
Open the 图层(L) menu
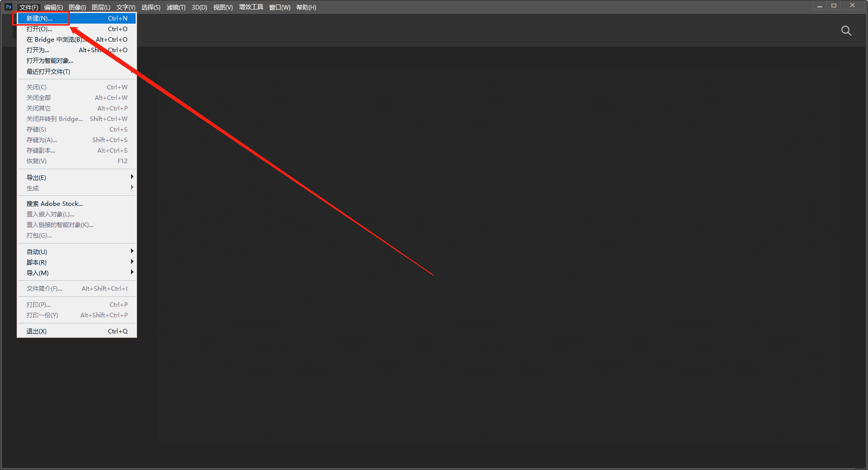[101, 7]
